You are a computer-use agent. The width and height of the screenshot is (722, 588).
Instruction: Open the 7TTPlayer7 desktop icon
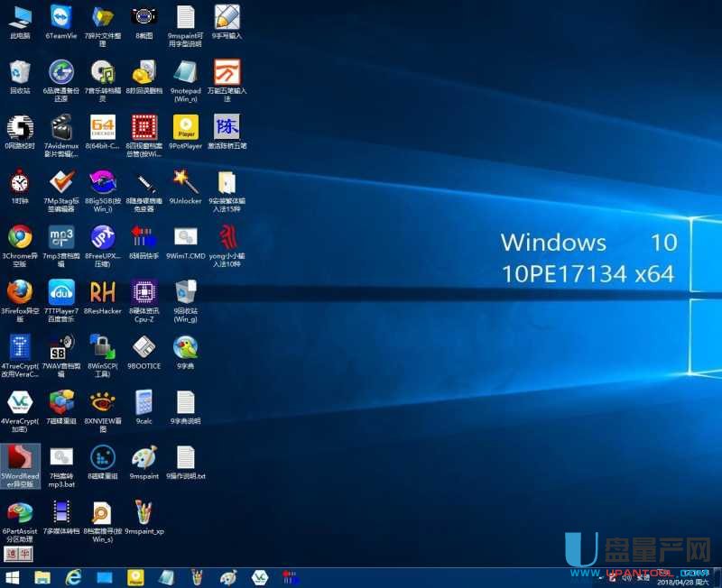(x=61, y=301)
